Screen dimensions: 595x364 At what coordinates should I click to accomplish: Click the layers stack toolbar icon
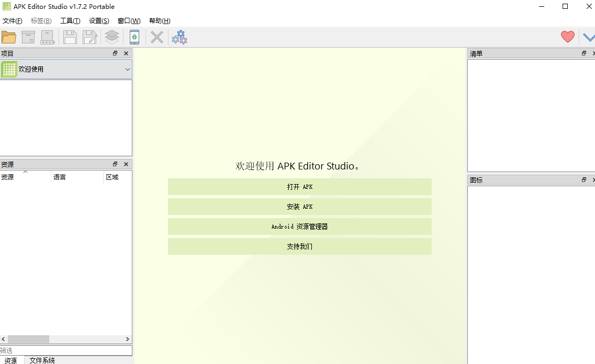(112, 37)
